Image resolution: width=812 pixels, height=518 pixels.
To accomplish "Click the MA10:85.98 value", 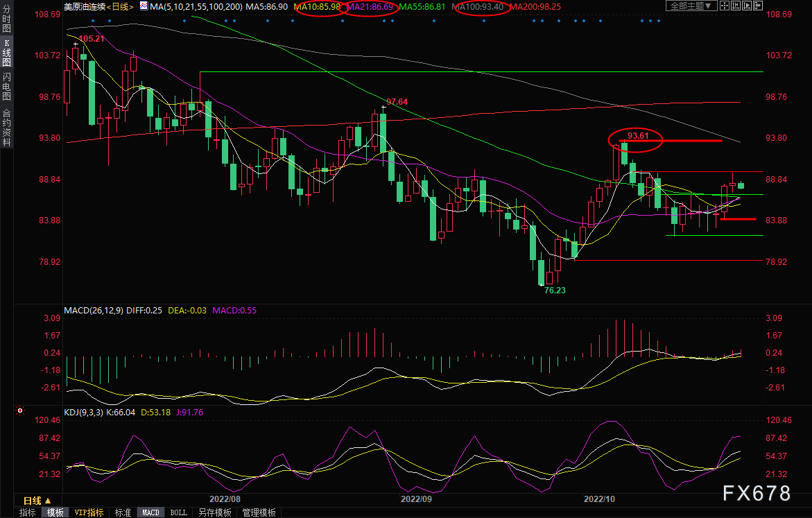I will (318, 7).
